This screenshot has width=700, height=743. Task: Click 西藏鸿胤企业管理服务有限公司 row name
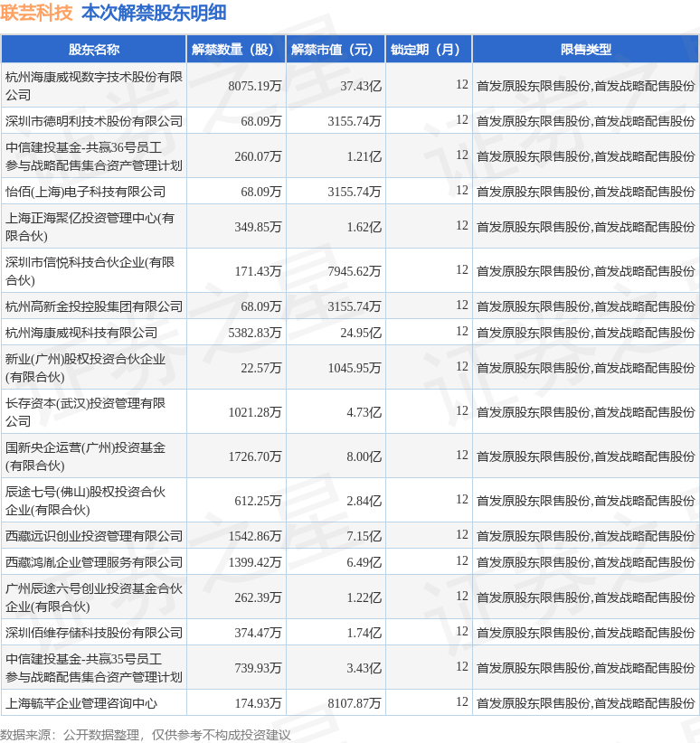point(94,562)
